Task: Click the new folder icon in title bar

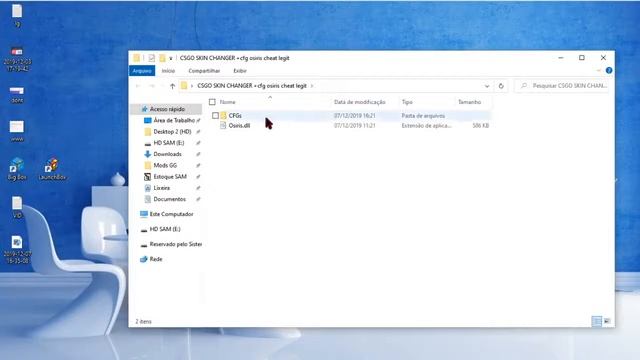Action: (162, 58)
